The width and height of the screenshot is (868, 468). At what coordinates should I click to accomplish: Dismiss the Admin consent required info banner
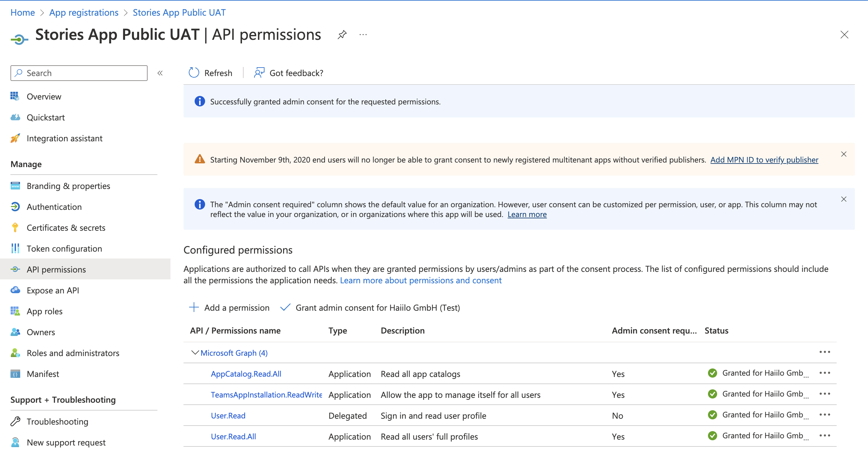[844, 199]
